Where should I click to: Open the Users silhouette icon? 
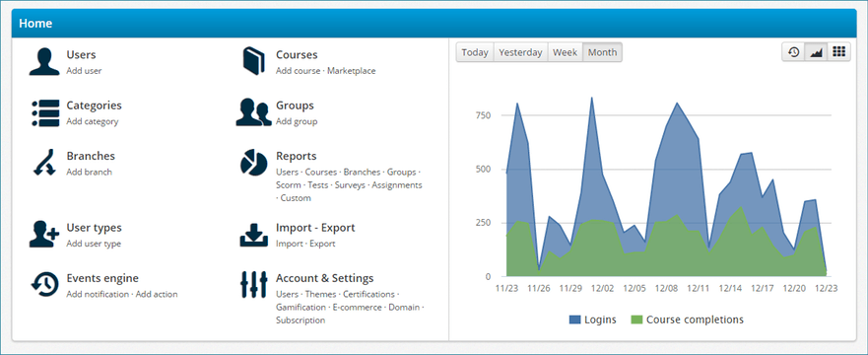click(44, 61)
